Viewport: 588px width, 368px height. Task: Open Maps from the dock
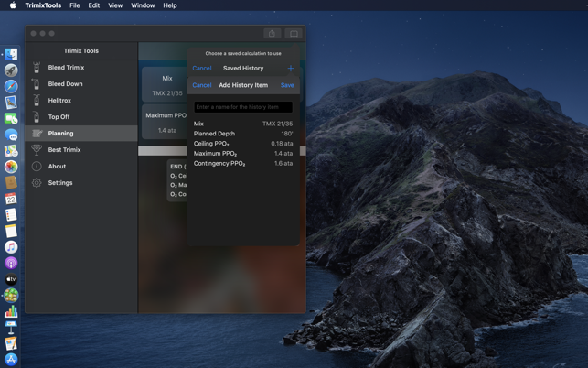pyautogui.click(x=11, y=150)
